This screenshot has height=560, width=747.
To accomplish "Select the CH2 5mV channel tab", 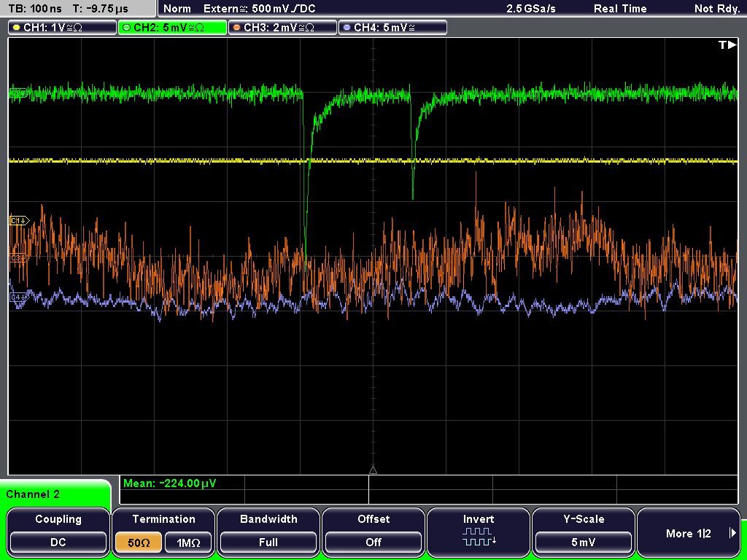I will pos(172,28).
